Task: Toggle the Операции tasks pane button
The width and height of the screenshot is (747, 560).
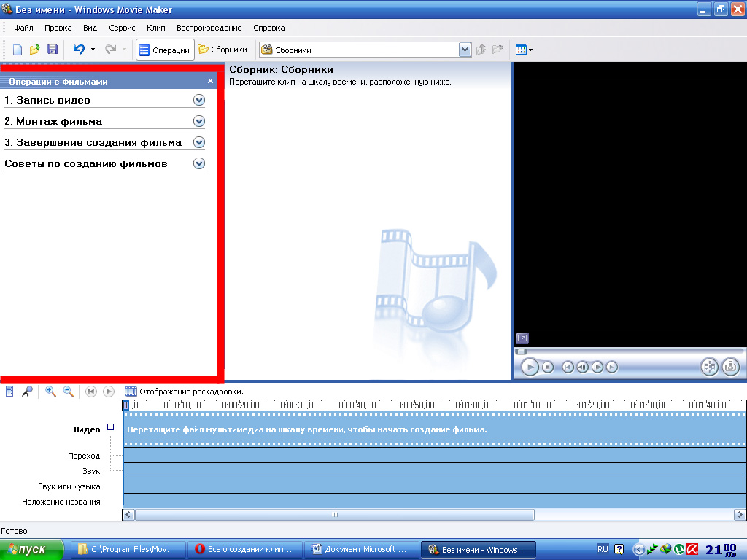Action: coord(165,50)
